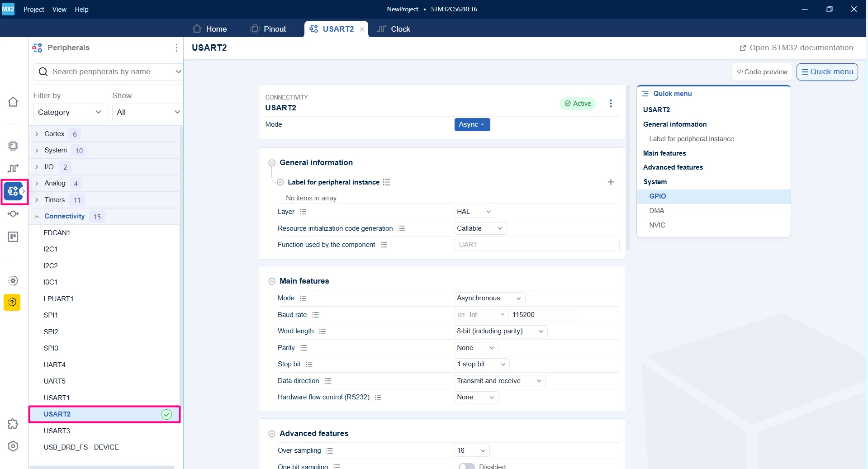The height and width of the screenshot is (469, 868).
Task: Open the Callable code generation dropdown
Action: 480,228
